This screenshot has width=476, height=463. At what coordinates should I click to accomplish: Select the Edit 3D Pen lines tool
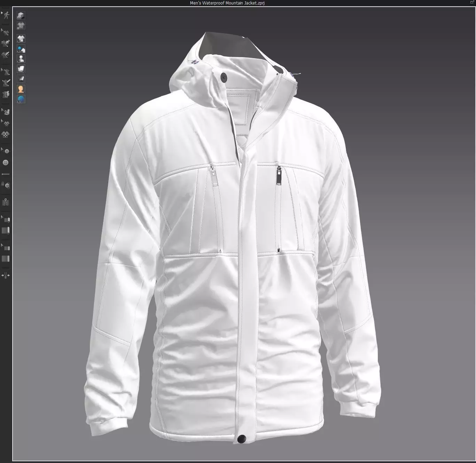[6, 72]
